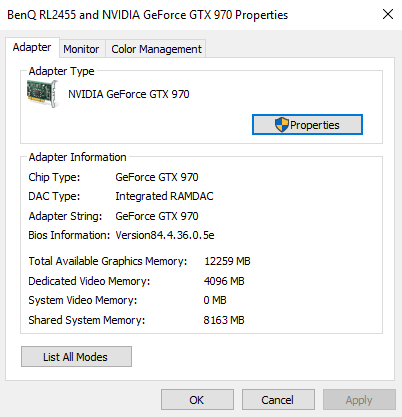402x417 pixels.
Task: Click the Chip Type value text
Action: coord(157,177)
